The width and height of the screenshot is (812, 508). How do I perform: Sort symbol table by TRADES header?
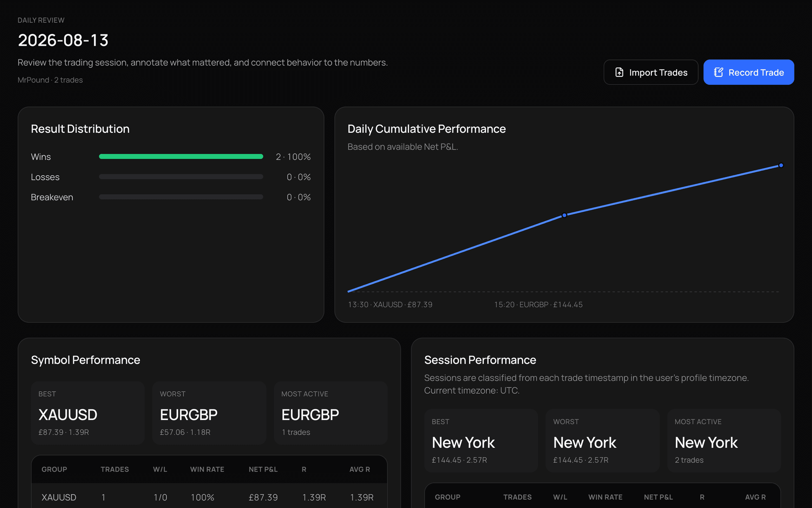point(115,469)
